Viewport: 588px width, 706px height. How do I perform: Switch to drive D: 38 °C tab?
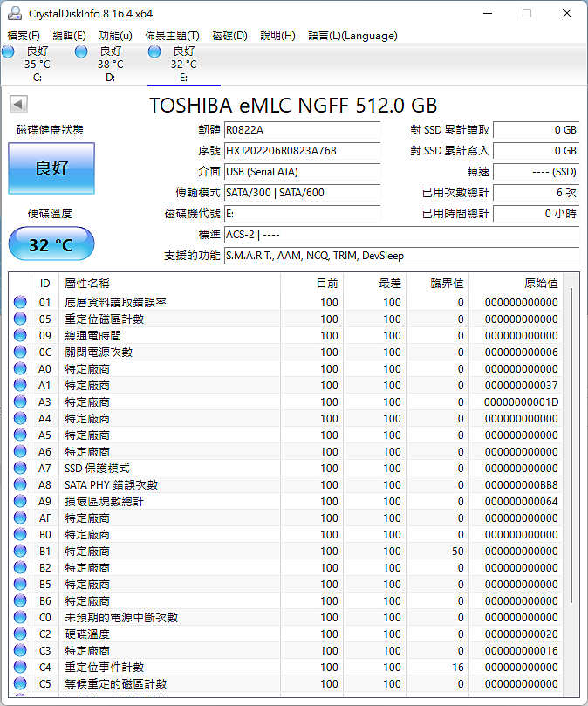110,64
